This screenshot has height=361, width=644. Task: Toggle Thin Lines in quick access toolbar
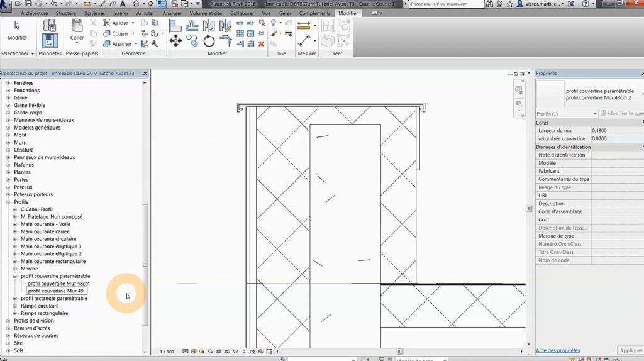click(x=162, y=4)
